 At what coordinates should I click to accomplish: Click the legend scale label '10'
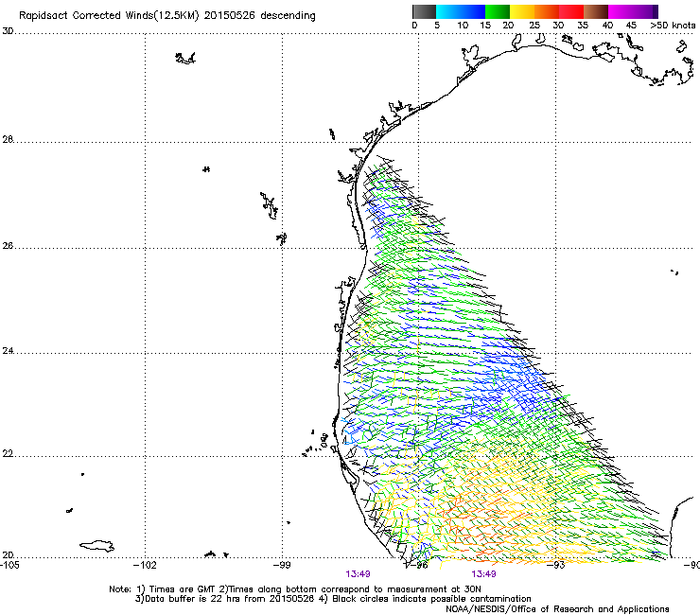[x=463, y=26]
